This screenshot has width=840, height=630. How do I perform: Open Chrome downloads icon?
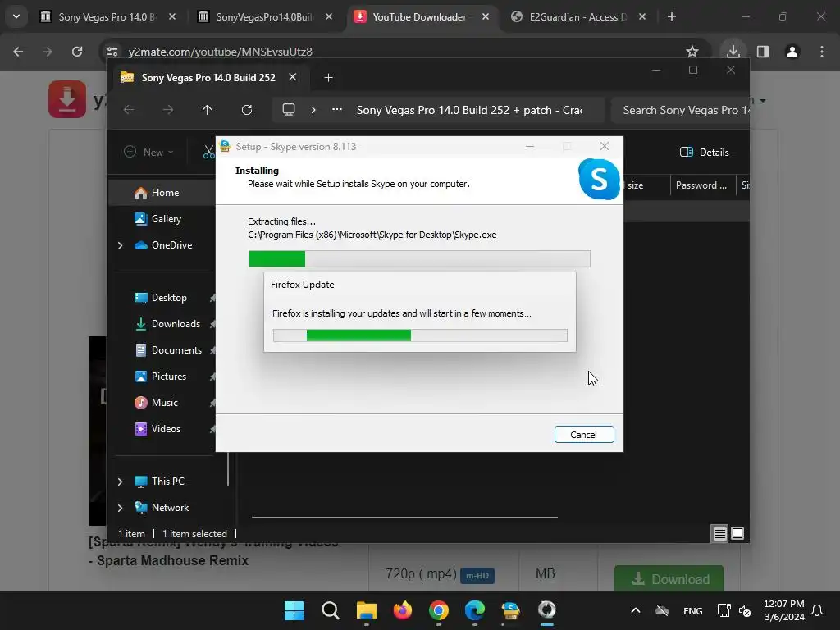733,52
